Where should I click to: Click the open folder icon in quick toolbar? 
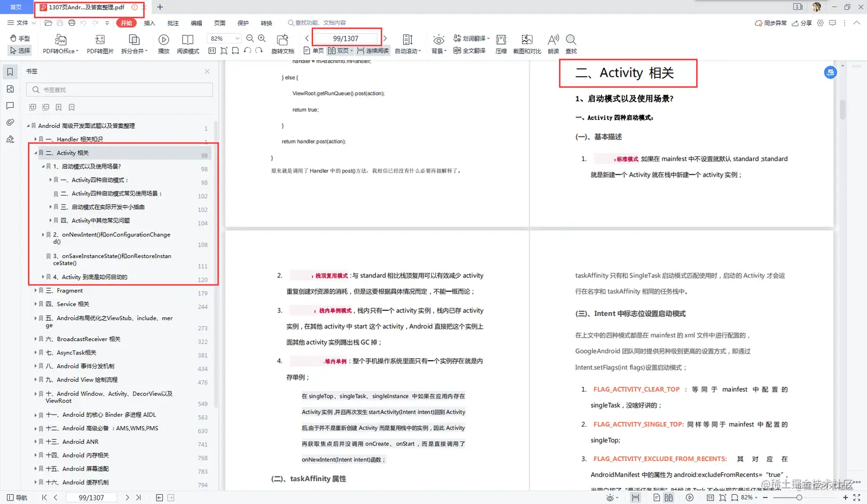pos(48,23)
